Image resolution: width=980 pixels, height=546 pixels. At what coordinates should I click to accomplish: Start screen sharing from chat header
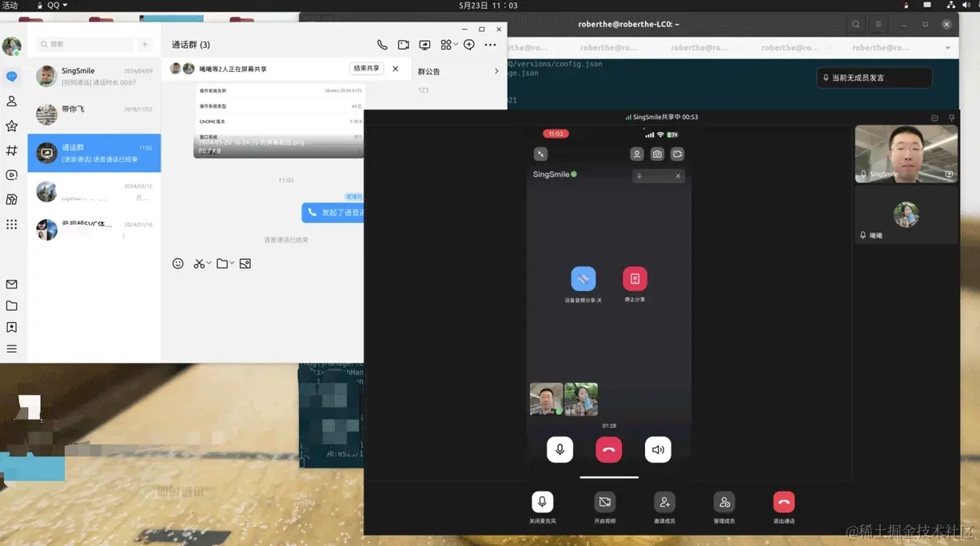coord(424,45)
